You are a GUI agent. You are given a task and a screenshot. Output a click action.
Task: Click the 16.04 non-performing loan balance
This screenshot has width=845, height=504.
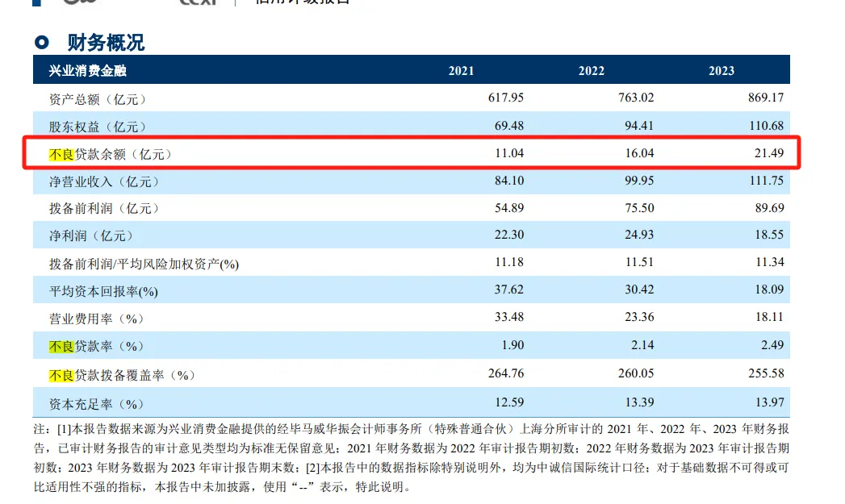tap(639, 153)
